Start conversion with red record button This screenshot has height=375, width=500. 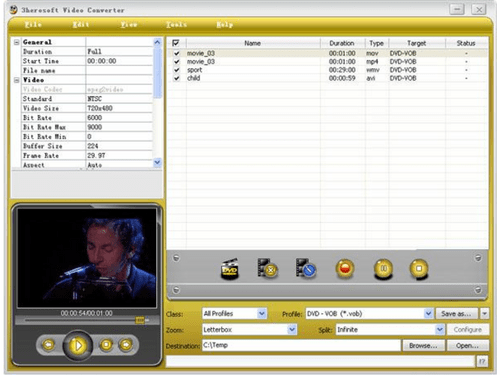tap(345, 269)
